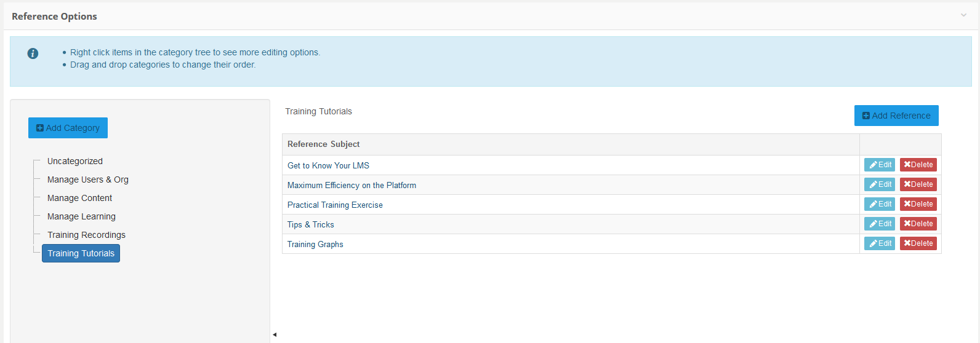Image resolution: width=980 pixels, height=343 pixels.
Task: Click the Add Category button
Action: pos(68,128)
